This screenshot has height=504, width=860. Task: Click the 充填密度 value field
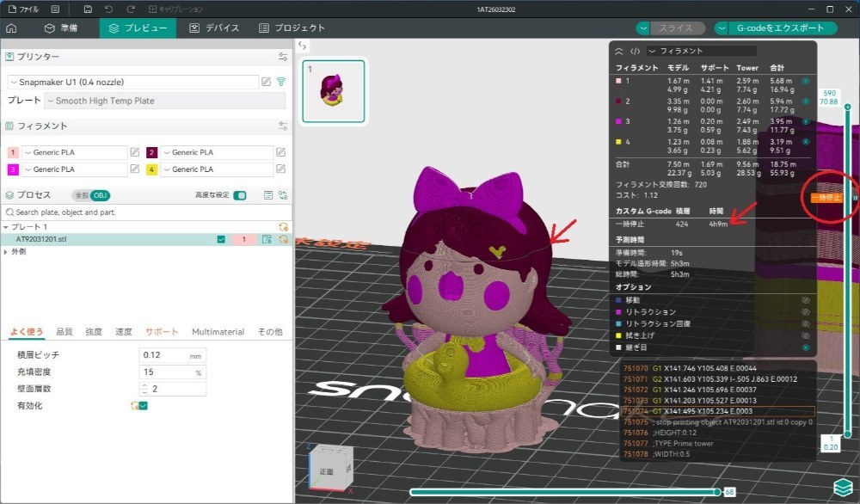tap(172, 372)
